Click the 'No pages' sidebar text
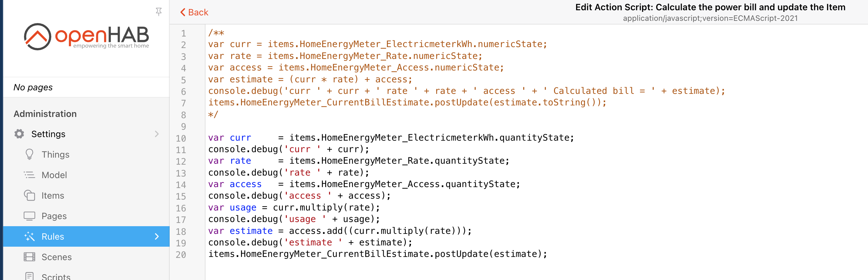Viewport: 868px width, 280px height. 33,87
